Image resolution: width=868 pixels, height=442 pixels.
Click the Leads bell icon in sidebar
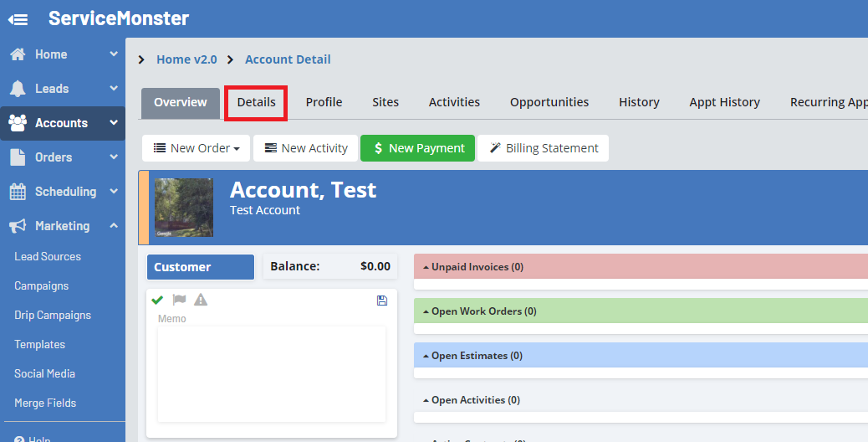pyautogui.click(x=18, y=89)
